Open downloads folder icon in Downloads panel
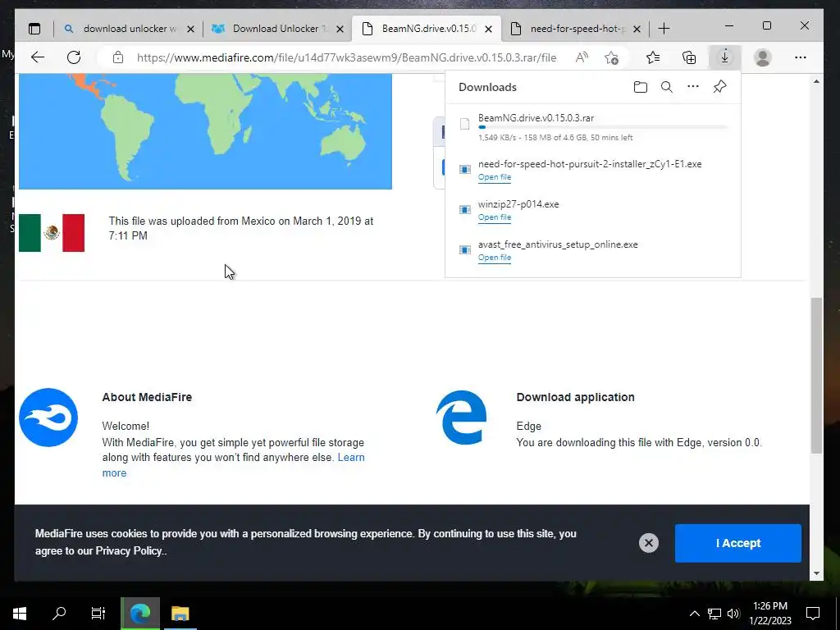 coord(640,87)
